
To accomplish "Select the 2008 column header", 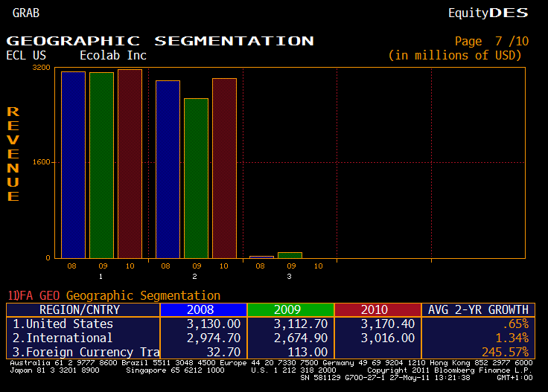I will pos(203,309).
